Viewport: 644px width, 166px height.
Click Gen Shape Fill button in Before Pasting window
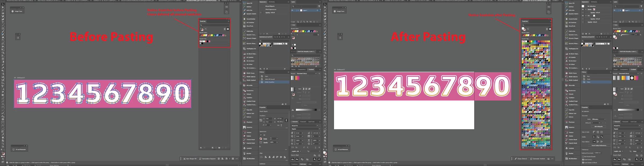190,159
